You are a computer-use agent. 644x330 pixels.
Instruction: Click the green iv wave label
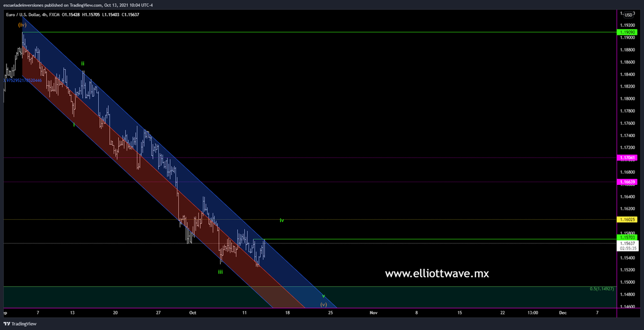pos(281,220)
